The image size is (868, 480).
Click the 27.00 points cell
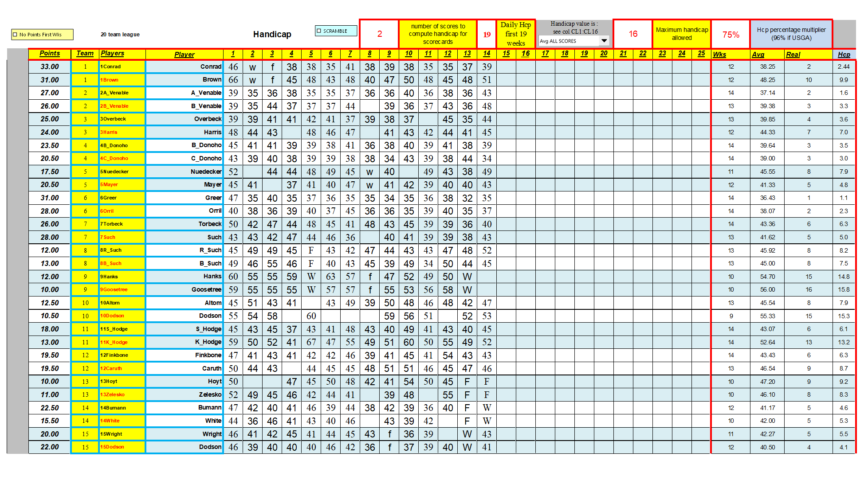[50, 93]
